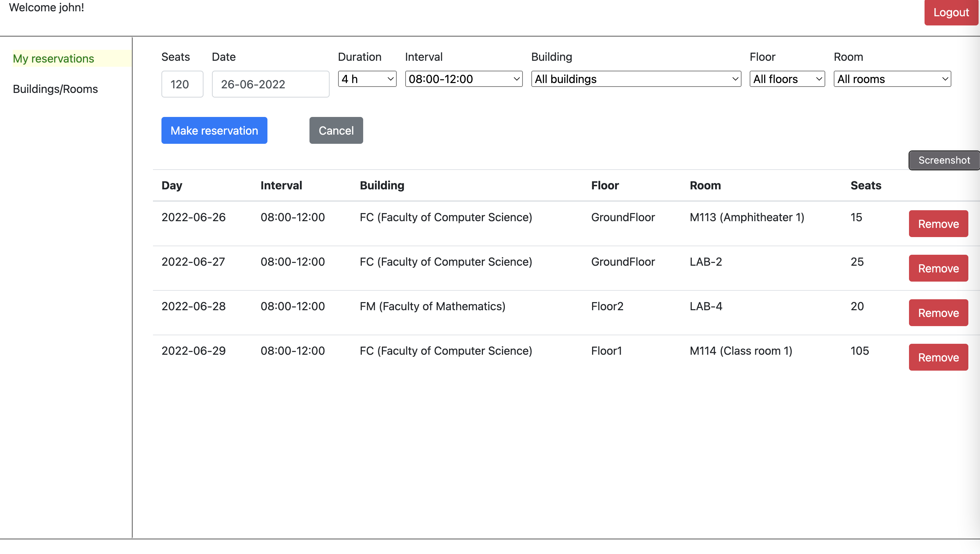Click the Welcome john! text
The image size is (980, 554).
point(46,7)
